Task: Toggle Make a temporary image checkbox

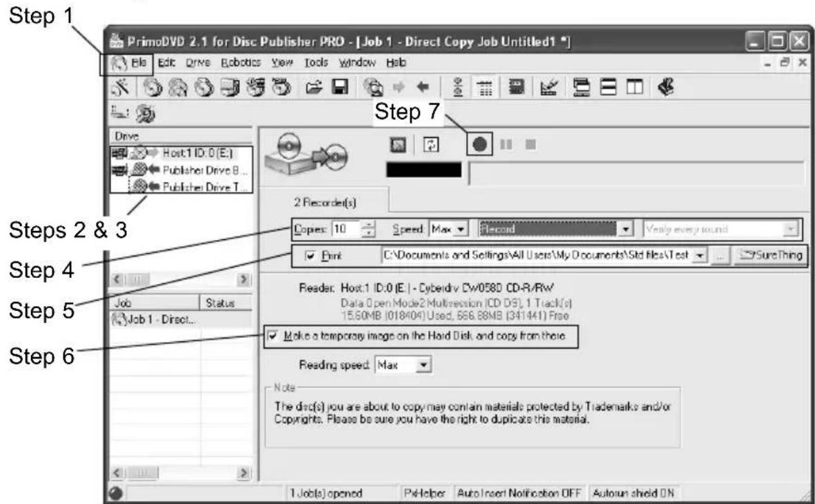Action: 272,336
